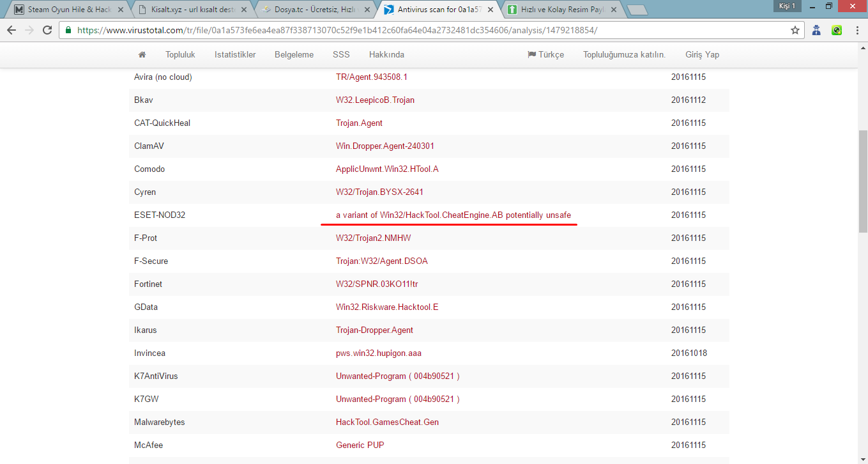This screenshot has height=464, width=868.
Task: Bookmark page with star icon
Action: point(795,30)
